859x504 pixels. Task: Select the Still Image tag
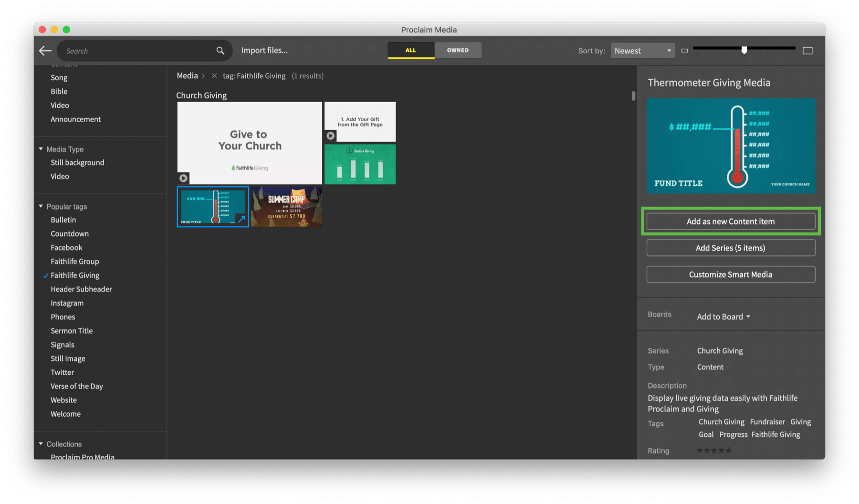pos(68,358)
